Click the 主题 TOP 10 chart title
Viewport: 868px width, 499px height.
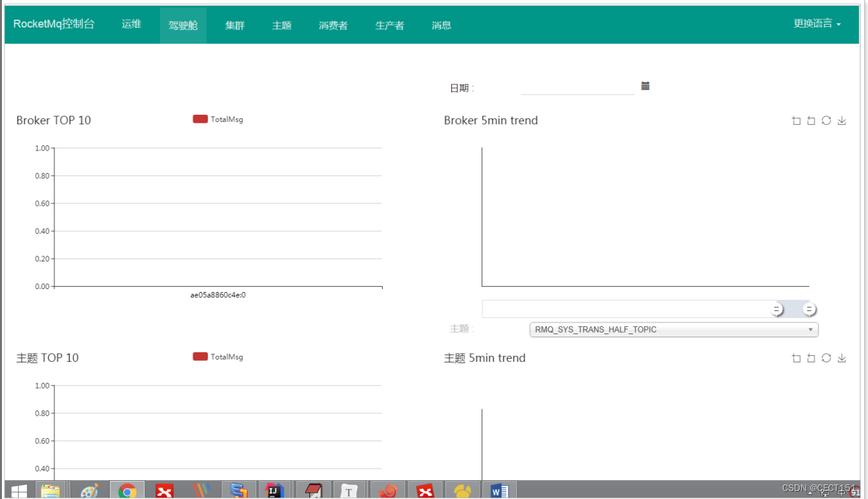tap(48, 358)
